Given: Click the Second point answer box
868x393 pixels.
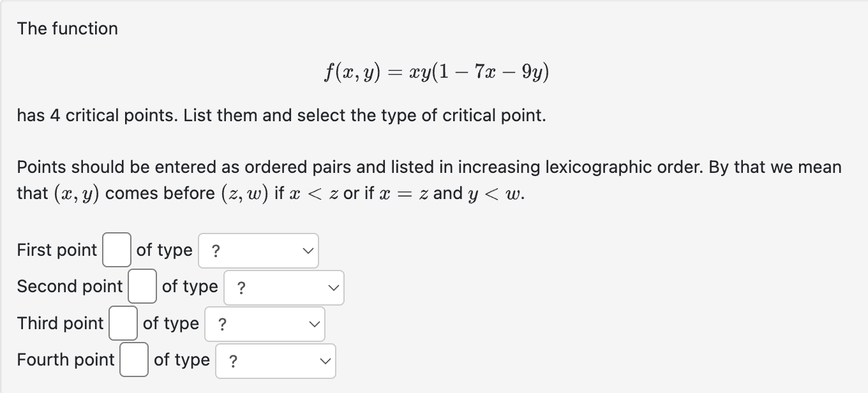Looking at the screenshot, I should (142, 286).
